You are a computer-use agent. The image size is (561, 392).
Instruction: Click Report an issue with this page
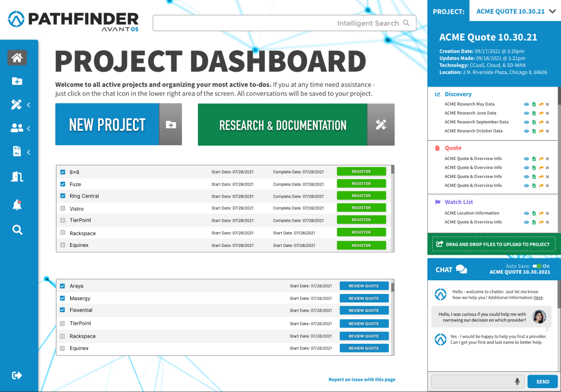tap(362, 379)
